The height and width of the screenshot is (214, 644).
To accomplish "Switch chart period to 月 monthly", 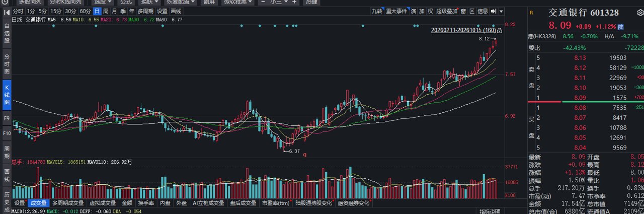I will [x=114, y=11].
